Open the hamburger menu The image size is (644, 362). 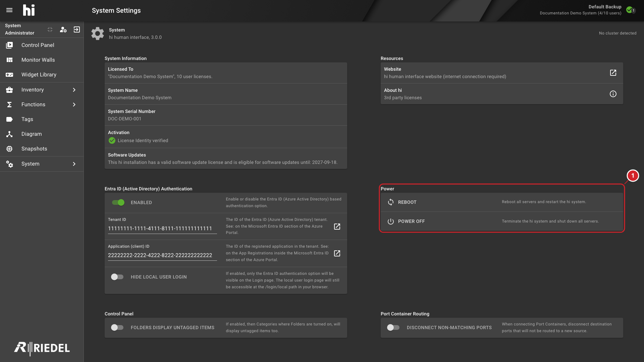9,10
